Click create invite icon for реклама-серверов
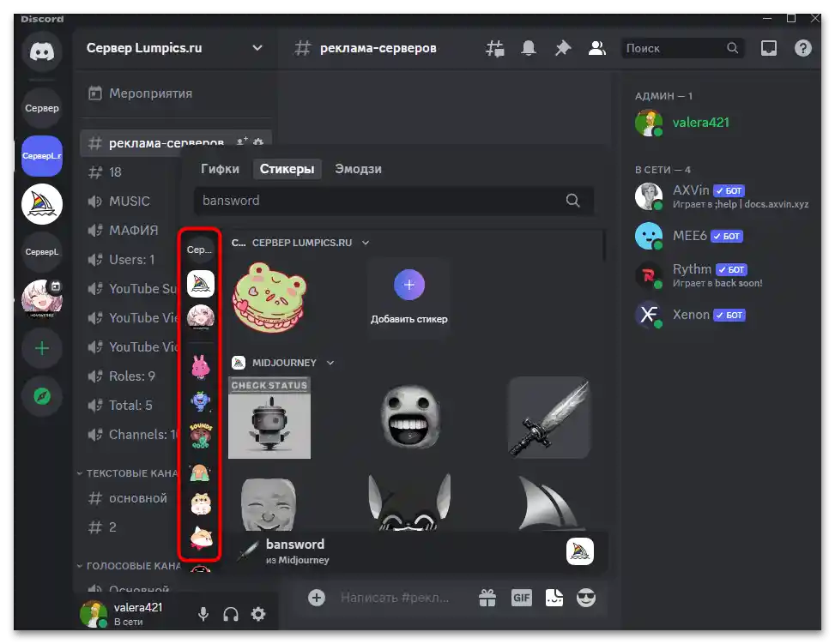The width and height of the screenshot is (835, 644). click(x=242, y=142)
